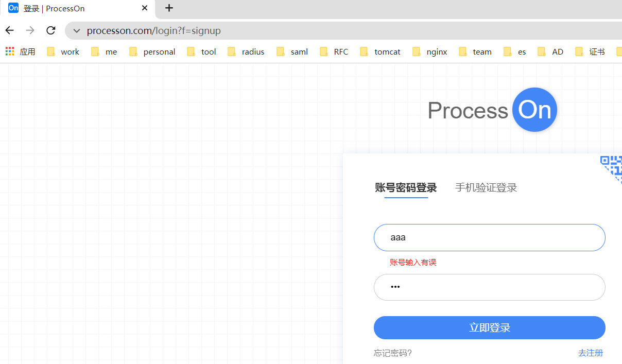Go to registration via 去注册
Screen dimensions: 622x364
coord(590,353)
